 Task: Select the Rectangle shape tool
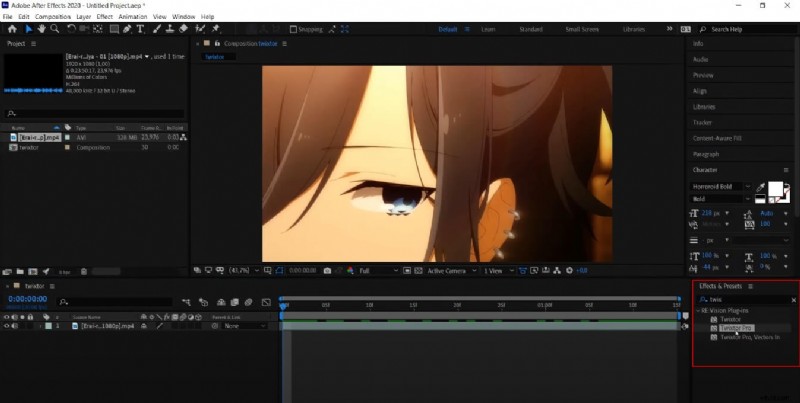(x=114, y=29)
